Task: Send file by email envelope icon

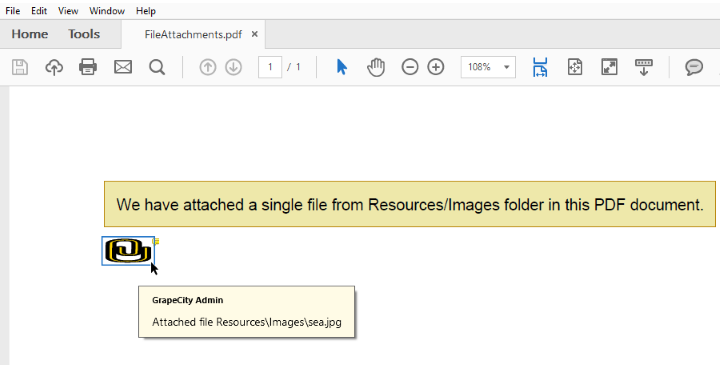Action: 123,67
